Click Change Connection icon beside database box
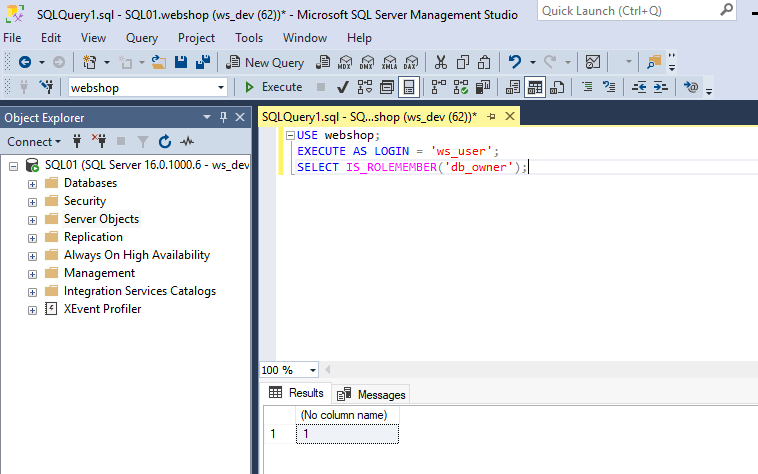This screenshot has width=758, height=474. [x=46, y=87]
